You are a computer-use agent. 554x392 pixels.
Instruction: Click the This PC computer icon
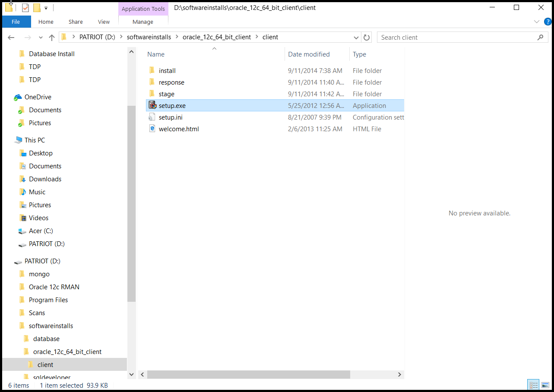(18, 140)
